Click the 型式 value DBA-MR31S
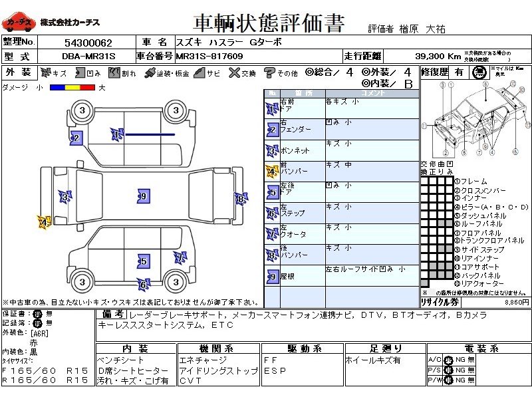Viewport: 532px width, 399px height. [x=88, y=57]
